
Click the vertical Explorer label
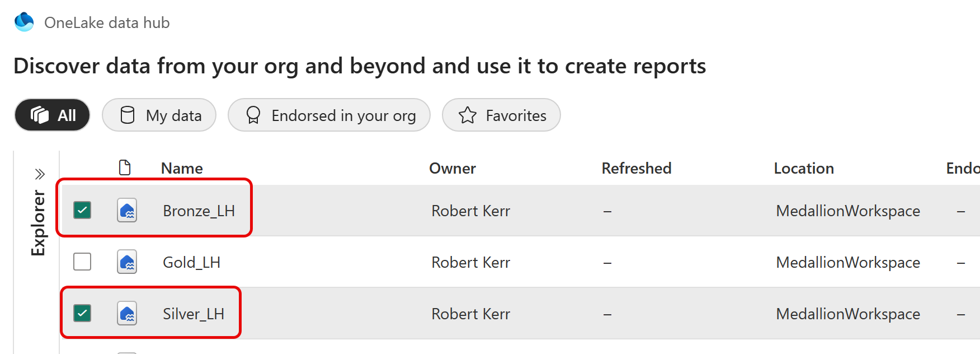point(38,223)
